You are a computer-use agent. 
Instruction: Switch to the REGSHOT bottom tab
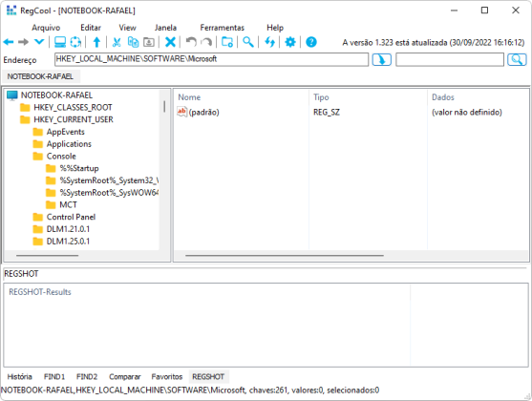(x=208, y=377)
